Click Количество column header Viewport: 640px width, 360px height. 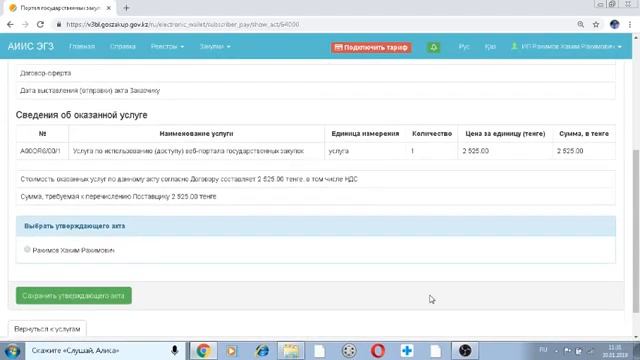coord(432,133)
